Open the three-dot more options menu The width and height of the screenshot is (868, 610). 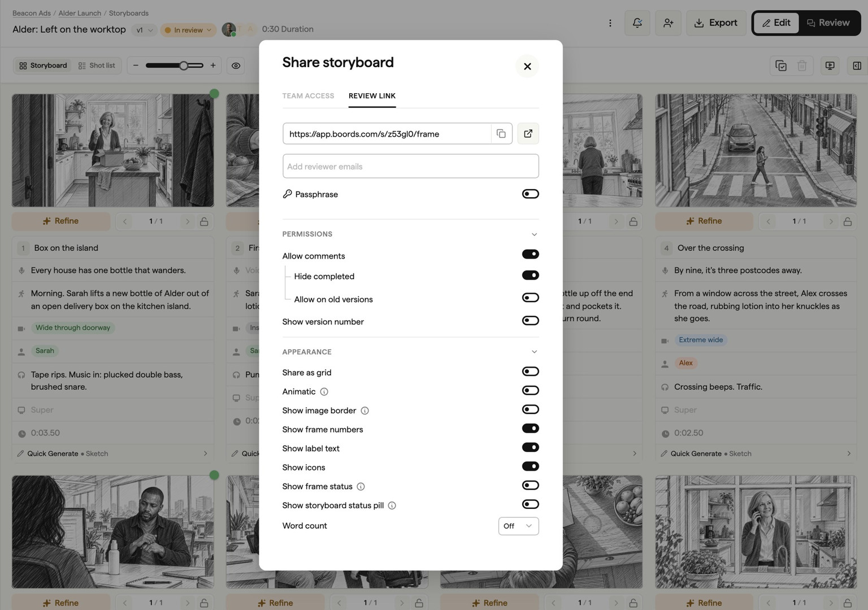(x=610, y=23)
